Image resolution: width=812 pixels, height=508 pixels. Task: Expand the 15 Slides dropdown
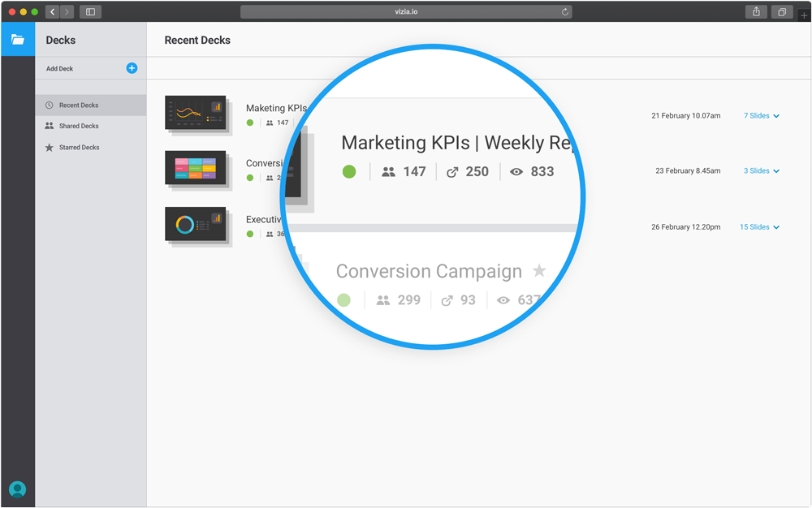pyautogui.click(x=760, y=227)
